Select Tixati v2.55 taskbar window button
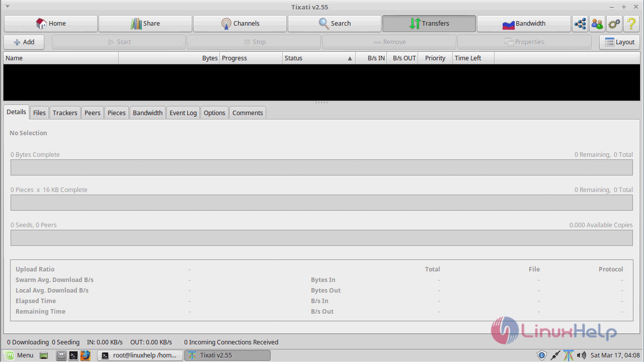Viewport: 644px width, 362px height. click(x=227, y=355)
